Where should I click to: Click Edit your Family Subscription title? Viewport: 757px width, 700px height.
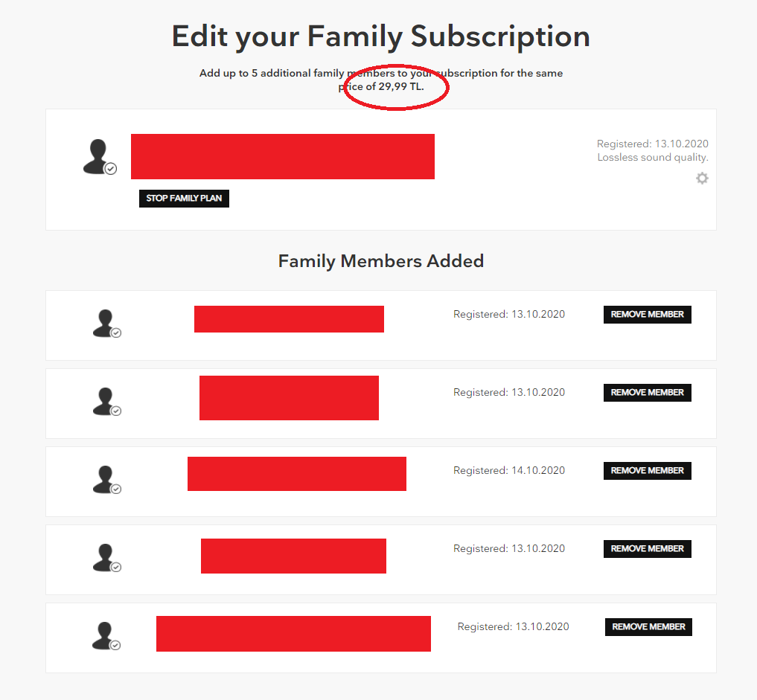click(x=381, y=36)
